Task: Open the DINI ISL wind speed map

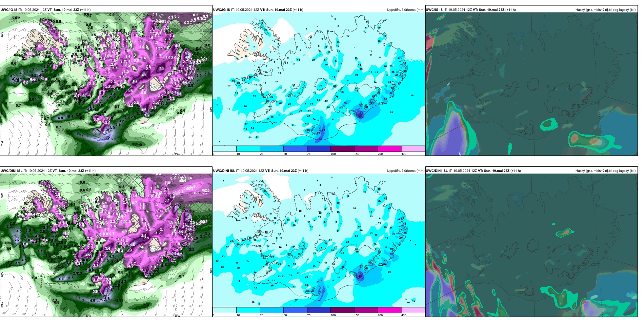Action: [106, 245]
